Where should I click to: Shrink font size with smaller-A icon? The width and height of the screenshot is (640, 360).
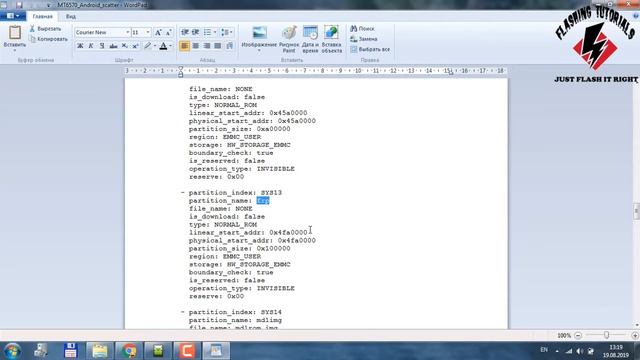coord(168,32)
